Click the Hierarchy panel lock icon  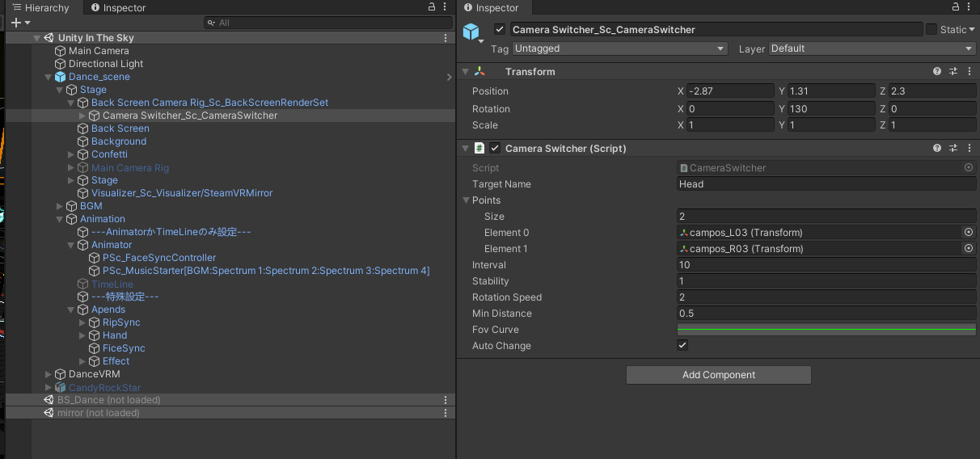click(432, 7)
